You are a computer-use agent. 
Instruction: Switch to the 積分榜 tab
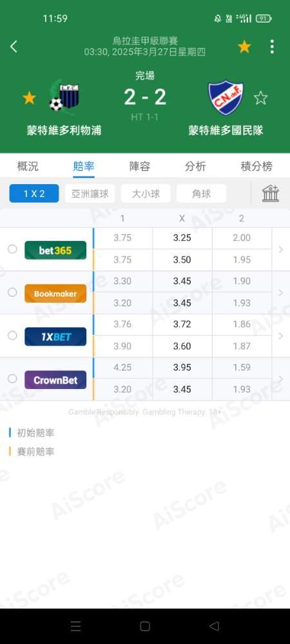(x=256, y=166)
